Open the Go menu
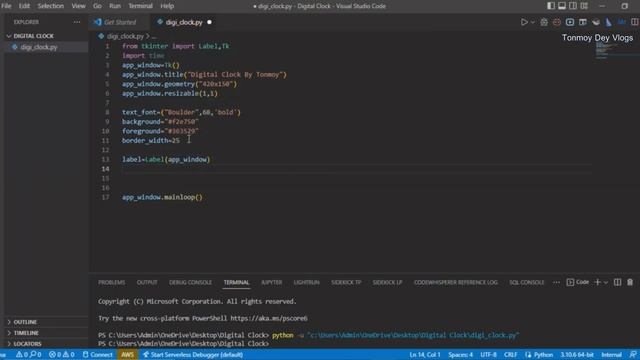This screenshot has height=360, width=640. 97,6
